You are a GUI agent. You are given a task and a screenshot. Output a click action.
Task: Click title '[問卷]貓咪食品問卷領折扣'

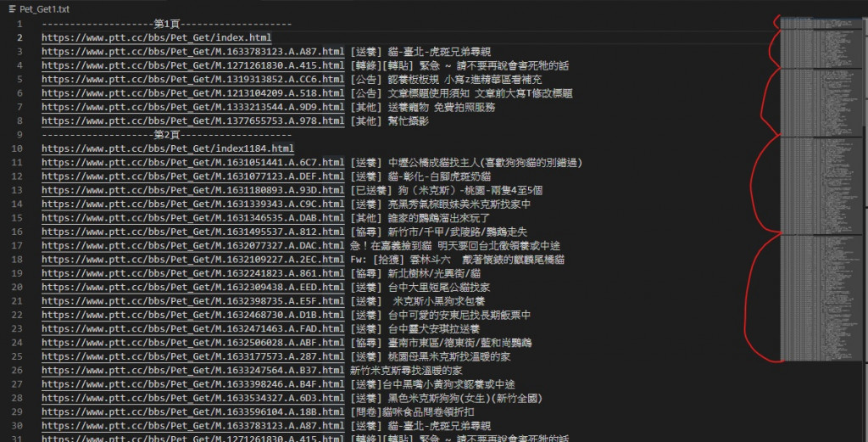point(412,411)
